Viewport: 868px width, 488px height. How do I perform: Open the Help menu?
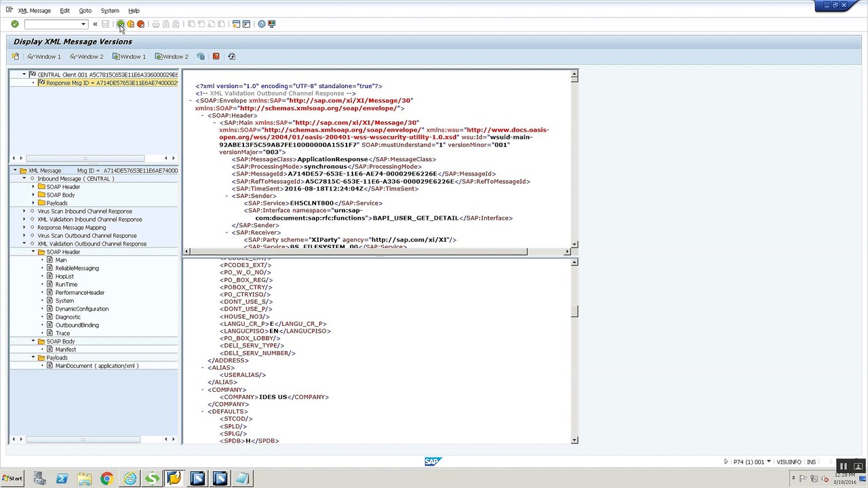134,11
